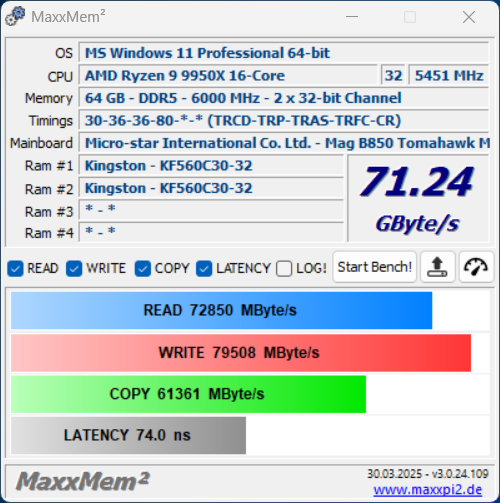This screenshot has height=503, width=500.
Task: Enable the LOG! checkbox
Action: pyautogui.click(x=284, y=269)
